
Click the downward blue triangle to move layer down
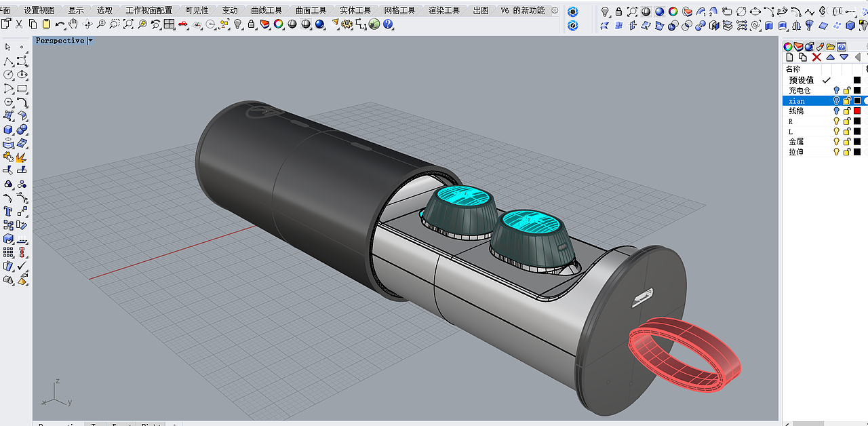tap(844, 57)
